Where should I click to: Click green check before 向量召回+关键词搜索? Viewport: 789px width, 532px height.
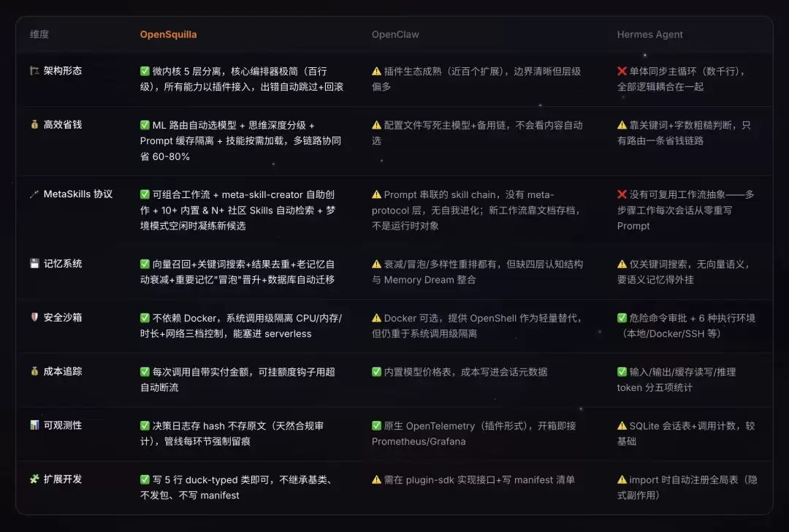tap(145, 264)
